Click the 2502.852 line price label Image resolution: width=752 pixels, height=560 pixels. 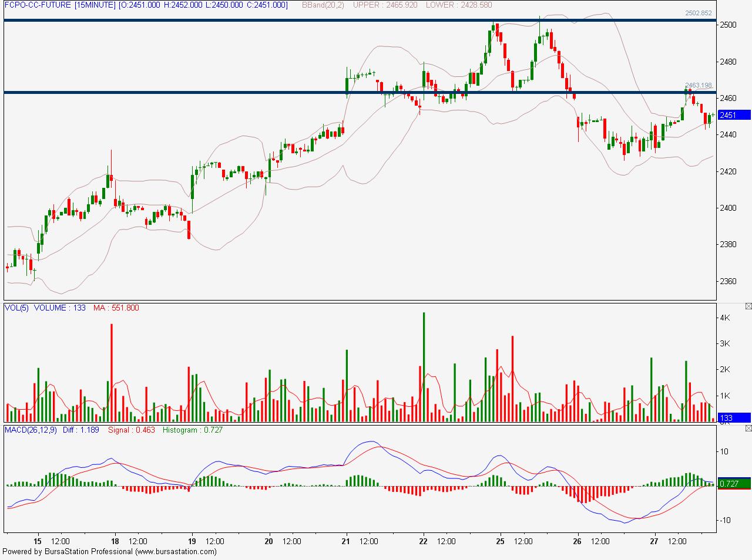pyautogui.click(x=698, y=13)
